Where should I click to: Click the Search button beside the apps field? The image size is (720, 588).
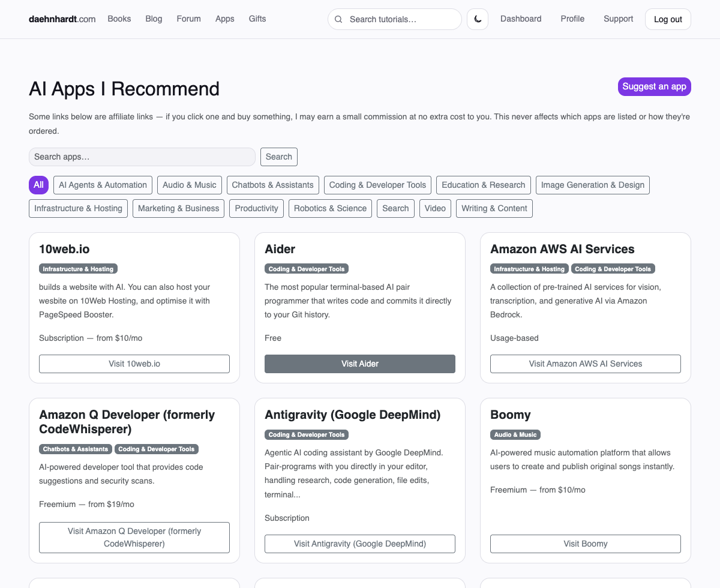coord(279,157)
